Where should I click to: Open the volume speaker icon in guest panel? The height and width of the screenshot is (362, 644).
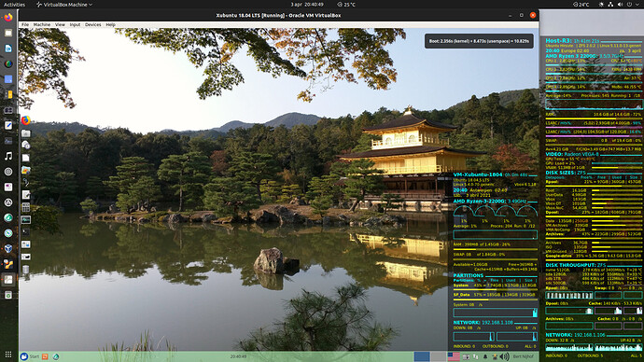[504, 357]
